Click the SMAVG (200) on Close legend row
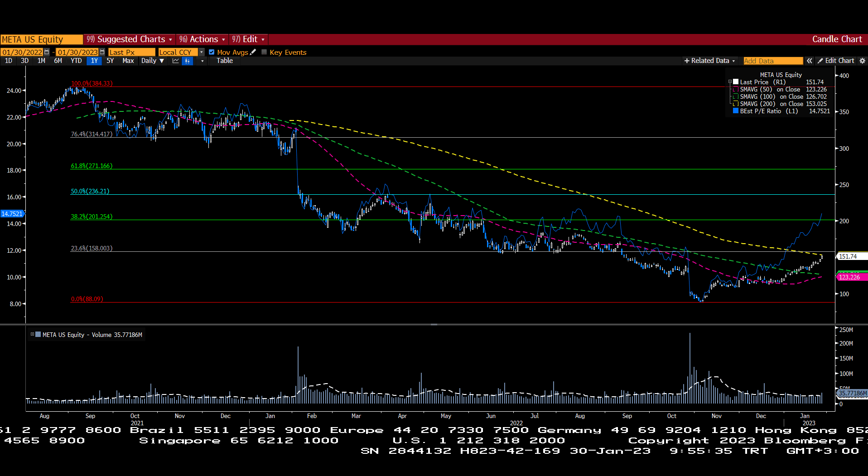The height and width of the screenshot is (476, 868). pyautogui.click(x=780, y=104)
